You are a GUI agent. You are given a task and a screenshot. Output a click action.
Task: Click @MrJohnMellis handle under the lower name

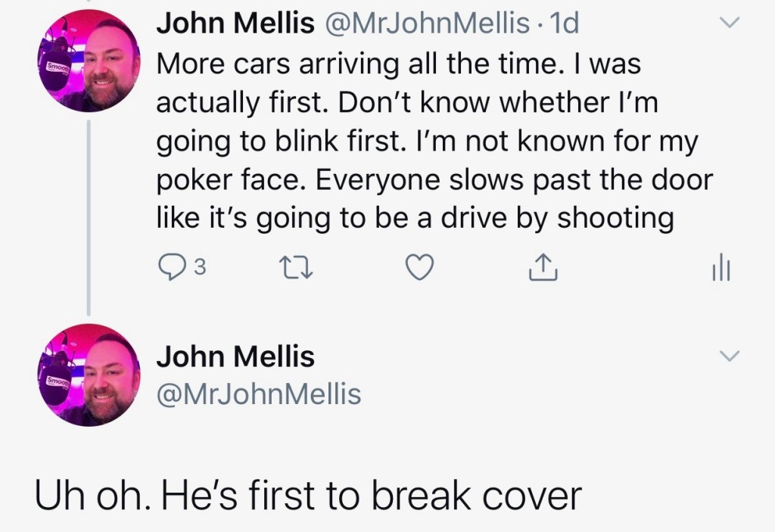click(x=258, y=394)
